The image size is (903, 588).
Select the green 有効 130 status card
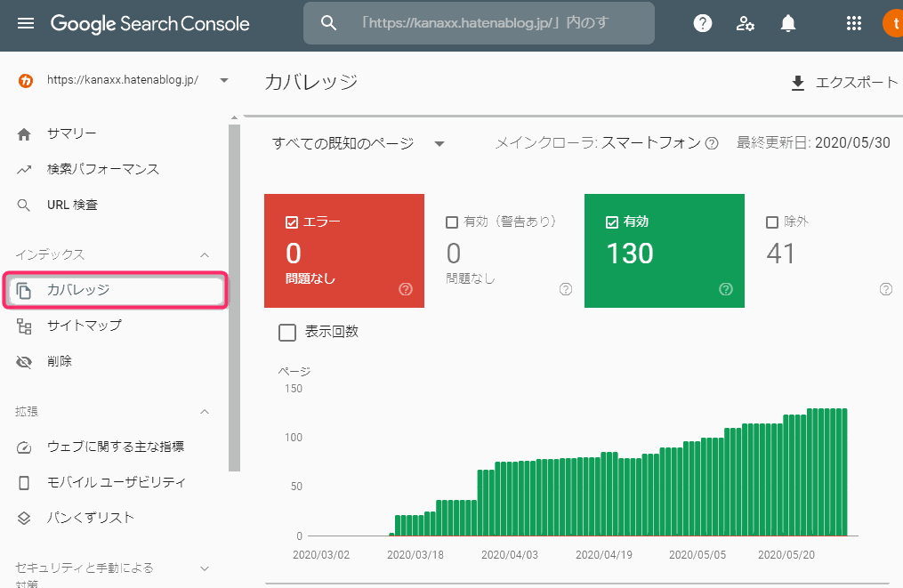pyautogui.click(x=665, y=251)
